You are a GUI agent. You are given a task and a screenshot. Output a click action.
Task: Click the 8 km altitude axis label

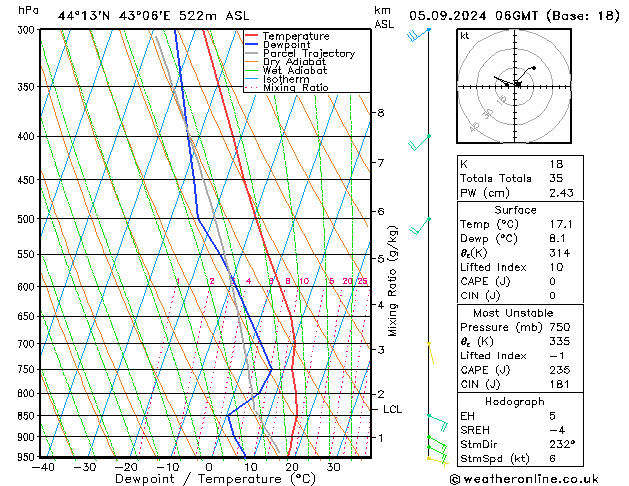point(381,113)
